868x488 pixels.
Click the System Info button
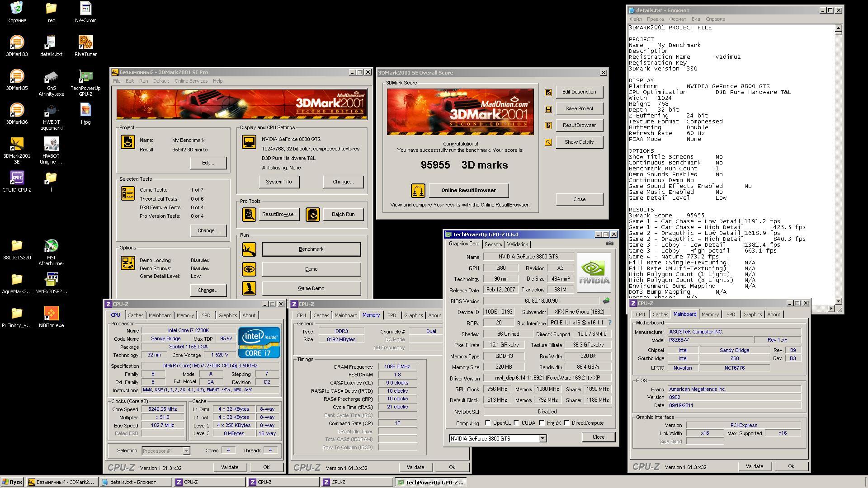[278, 182]
